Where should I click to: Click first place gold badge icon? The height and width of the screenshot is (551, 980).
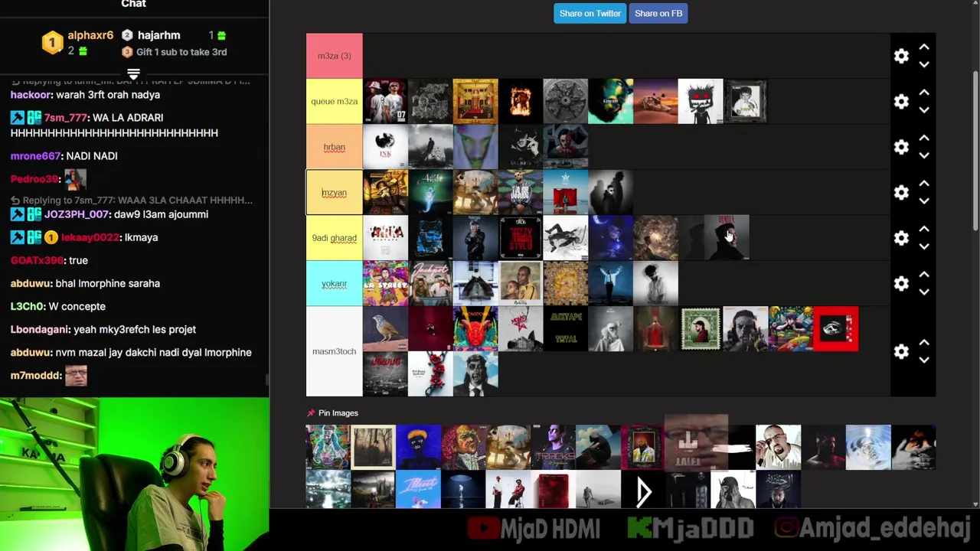tap(52, 43)
